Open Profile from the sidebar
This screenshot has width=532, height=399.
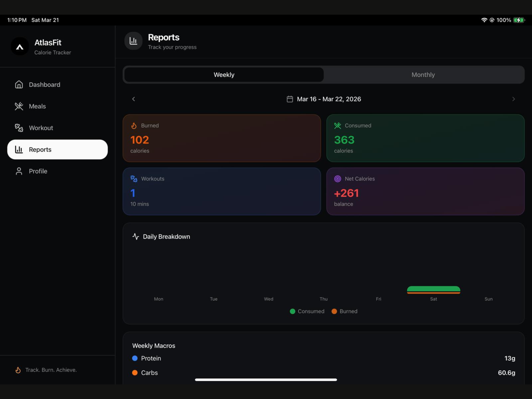57,171
